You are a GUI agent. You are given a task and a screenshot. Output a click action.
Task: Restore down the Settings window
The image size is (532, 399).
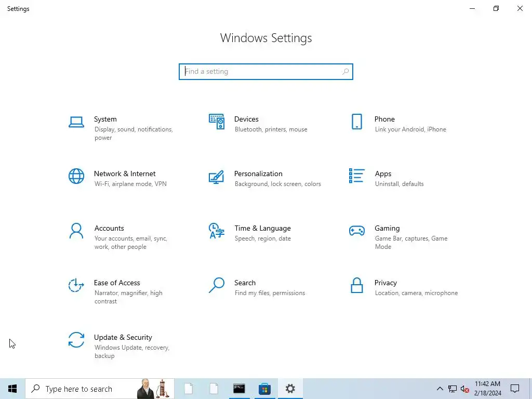point(496,8)
